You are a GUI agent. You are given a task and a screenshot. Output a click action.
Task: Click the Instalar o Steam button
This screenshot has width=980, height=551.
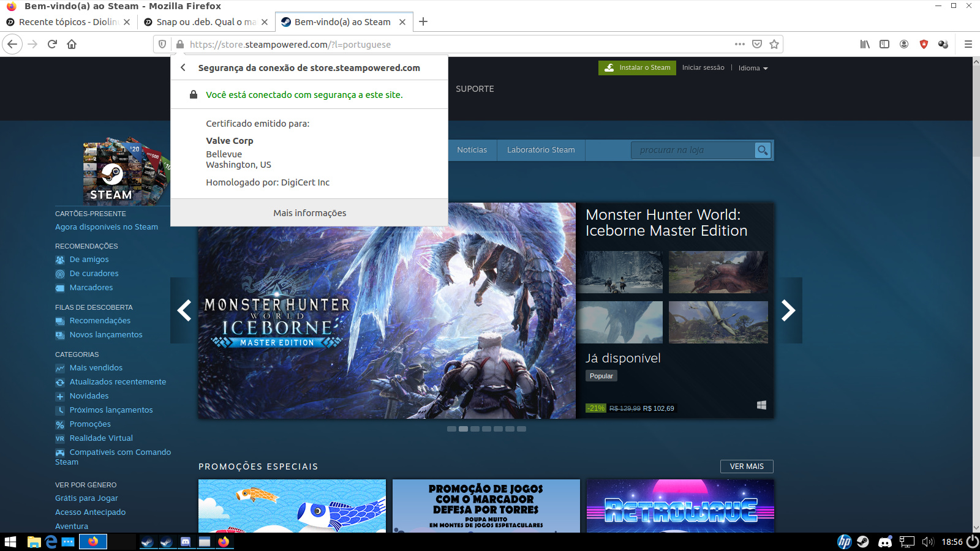tap(637, 68)
